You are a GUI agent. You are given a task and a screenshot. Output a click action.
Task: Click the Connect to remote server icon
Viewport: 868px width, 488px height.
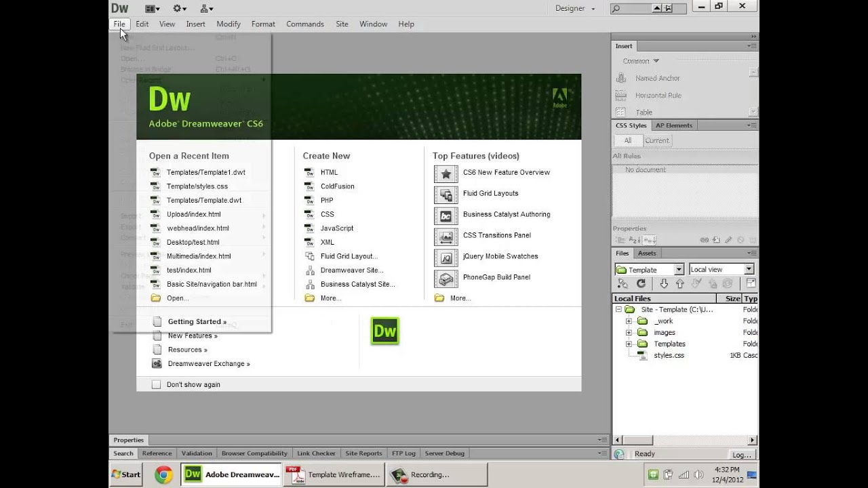point(623,284)
